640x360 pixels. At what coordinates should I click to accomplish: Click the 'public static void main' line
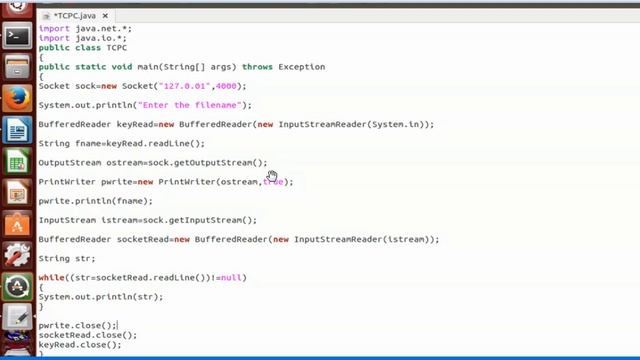pos(182,67)
